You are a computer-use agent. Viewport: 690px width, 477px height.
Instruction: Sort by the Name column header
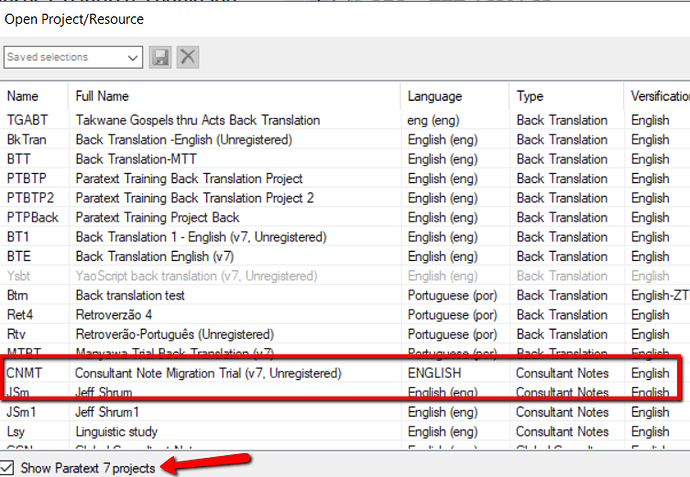pos(22,96)
